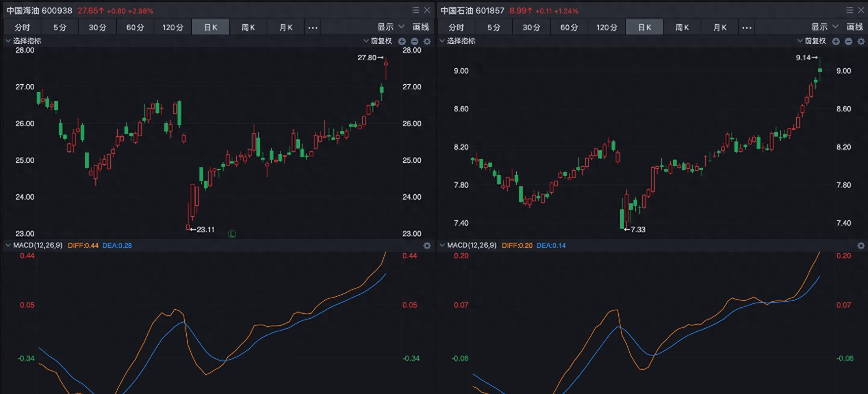Open MACD settings gear in 中国石油 panel

[861, 246]
